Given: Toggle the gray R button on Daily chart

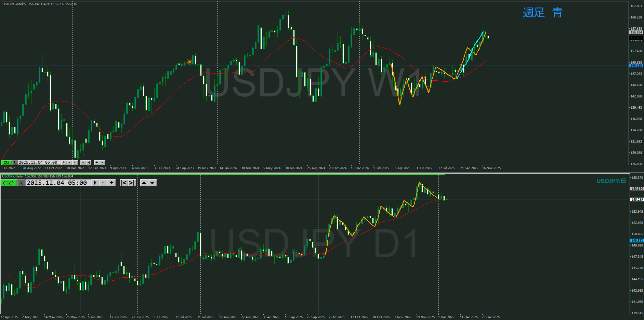Looking at the screenshot, I should tap(21, 183).
